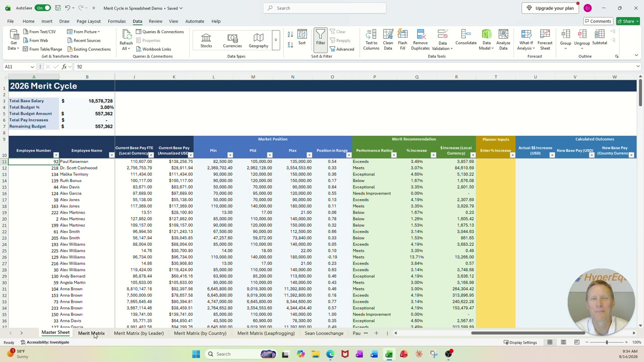Open Queries & Connections pane
The width and height of the screenshot is (644, 362).
pyautogui.click(x=159, y=32)
